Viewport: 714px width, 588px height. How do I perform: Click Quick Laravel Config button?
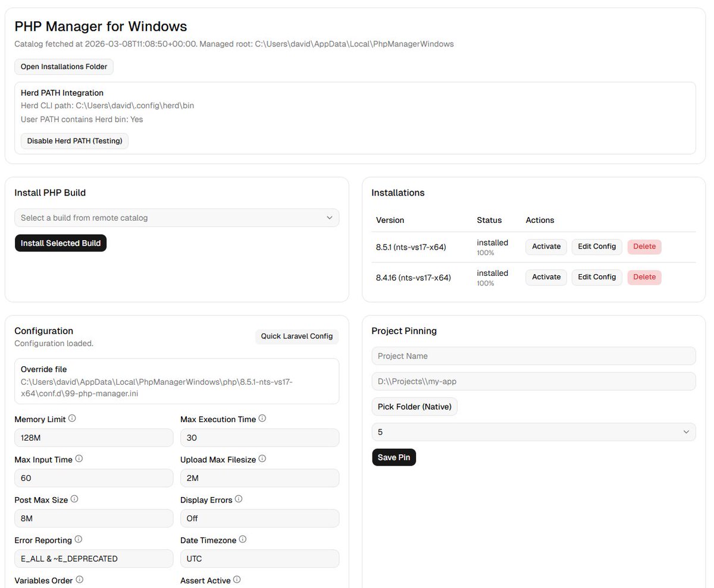coord(297,337)
